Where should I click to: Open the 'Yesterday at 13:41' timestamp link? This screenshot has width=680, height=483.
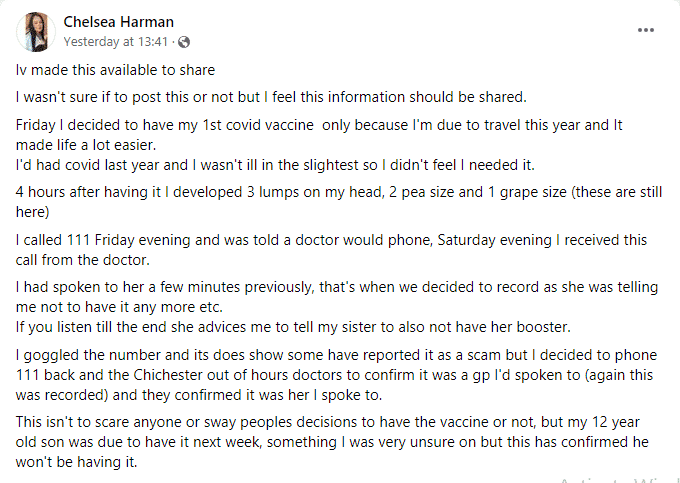tap(115, 42)
